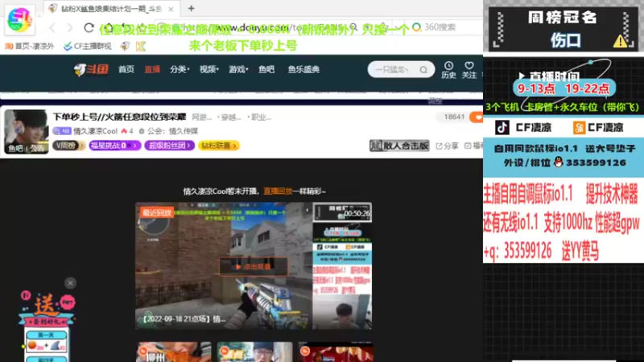Viewport: 644px width, 362px height.
Task: Close the 钻粉X鲨鱼娘集结计划 browser tab
Action: 171,9
